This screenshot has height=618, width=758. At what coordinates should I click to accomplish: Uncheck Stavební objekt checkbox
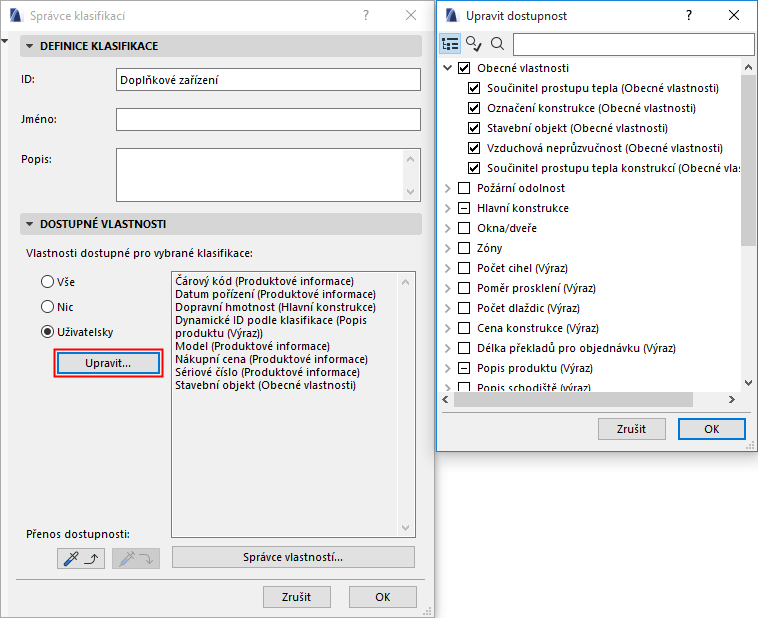click(x=474, y=128)
